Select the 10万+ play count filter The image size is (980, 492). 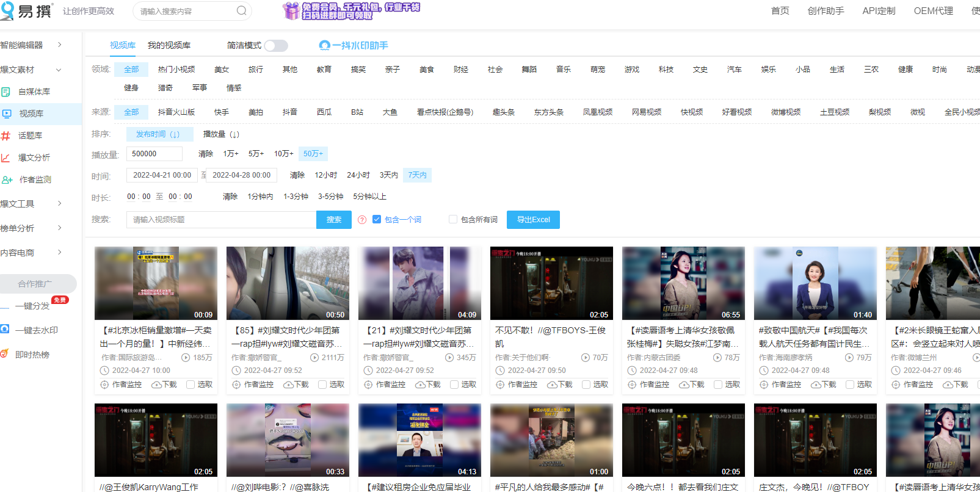[284, 154]
